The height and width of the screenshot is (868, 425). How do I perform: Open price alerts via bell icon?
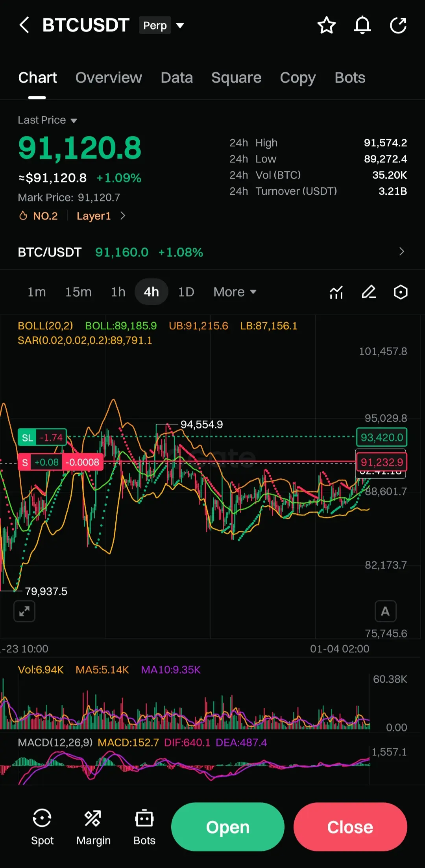coord(362,26)
